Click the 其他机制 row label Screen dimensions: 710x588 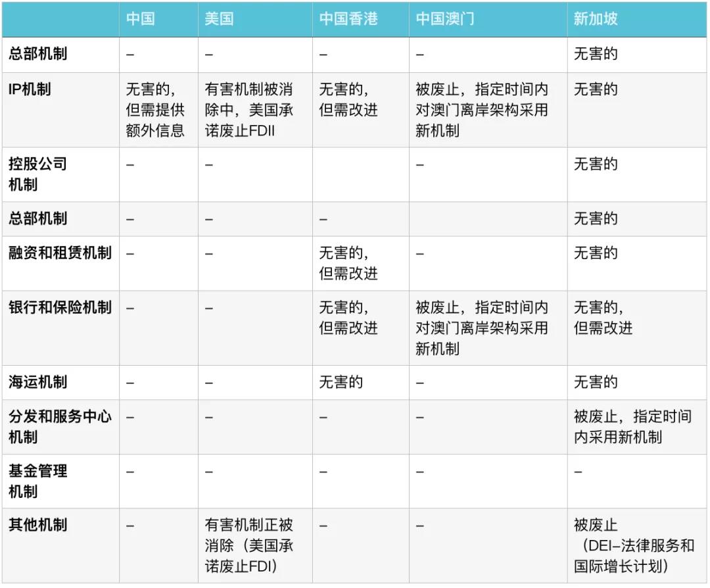coord(37,526)
